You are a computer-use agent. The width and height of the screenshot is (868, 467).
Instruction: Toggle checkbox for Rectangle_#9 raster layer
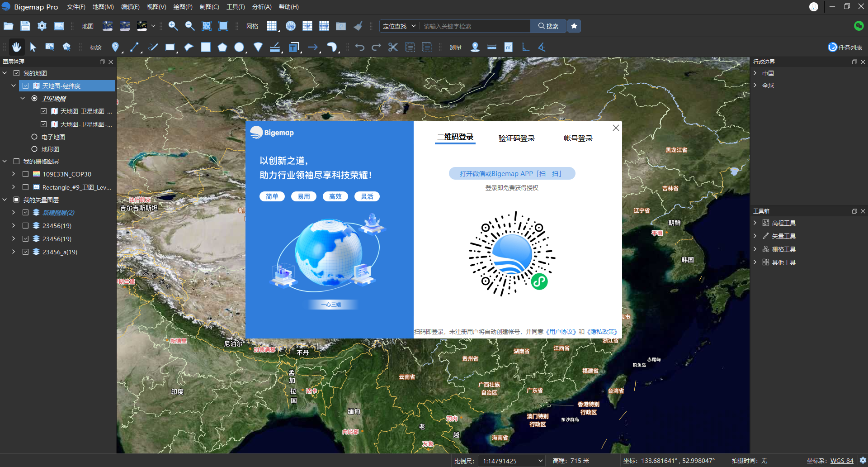pyautogui.click(x=26, y=187)
